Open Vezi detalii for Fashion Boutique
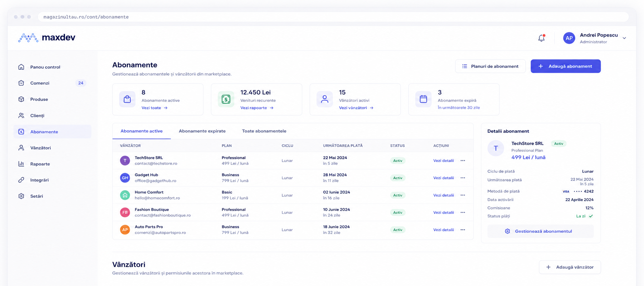 [443, 212]
